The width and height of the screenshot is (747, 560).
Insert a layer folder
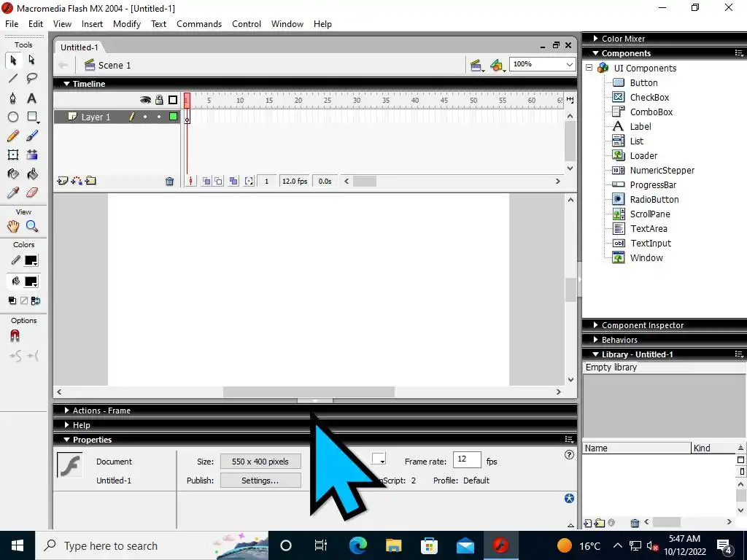(x=90, y=181)
